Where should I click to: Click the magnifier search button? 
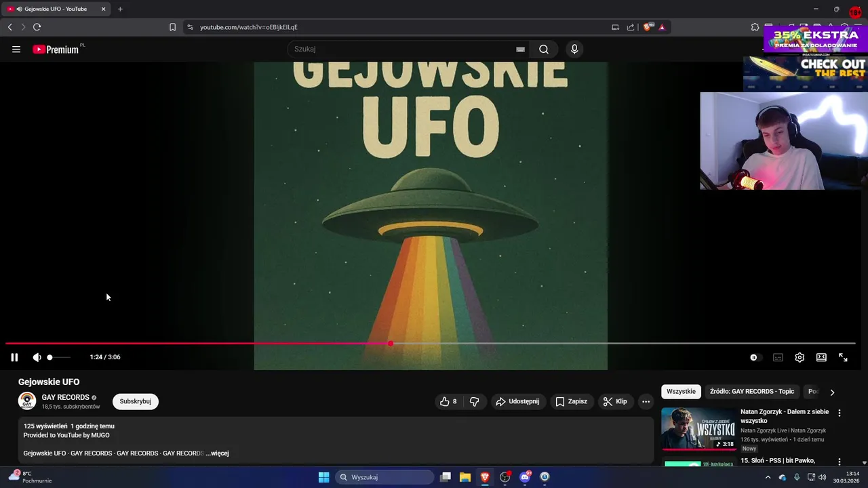coord(543,49)
